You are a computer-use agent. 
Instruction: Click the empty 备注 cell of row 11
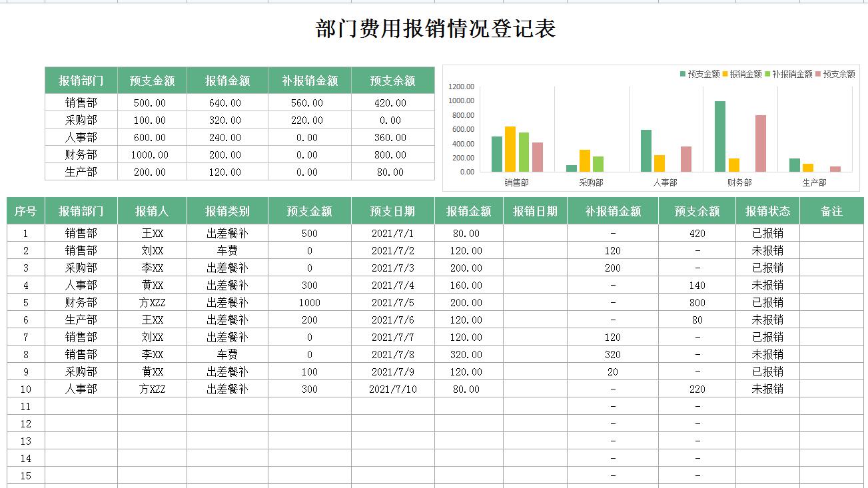[832, 405]
